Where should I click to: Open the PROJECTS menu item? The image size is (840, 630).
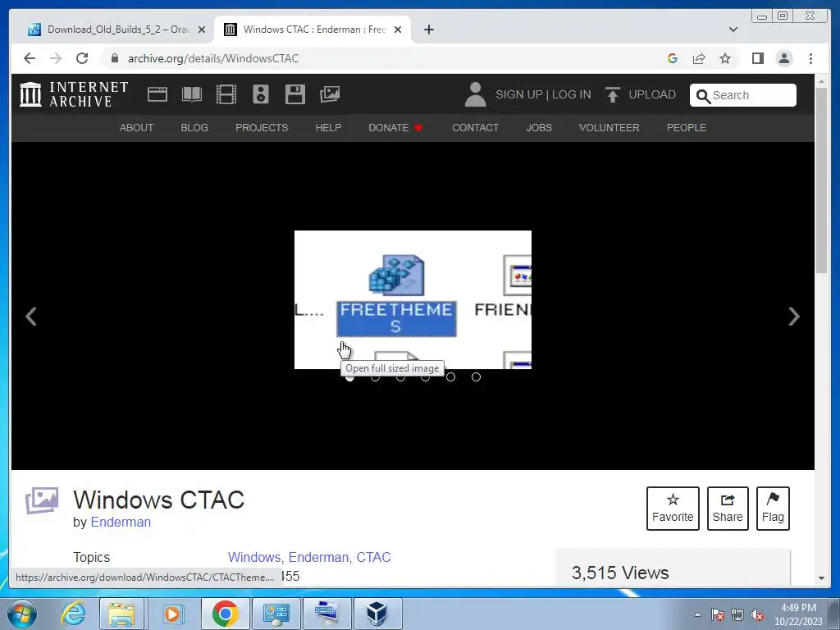[262, 127]
